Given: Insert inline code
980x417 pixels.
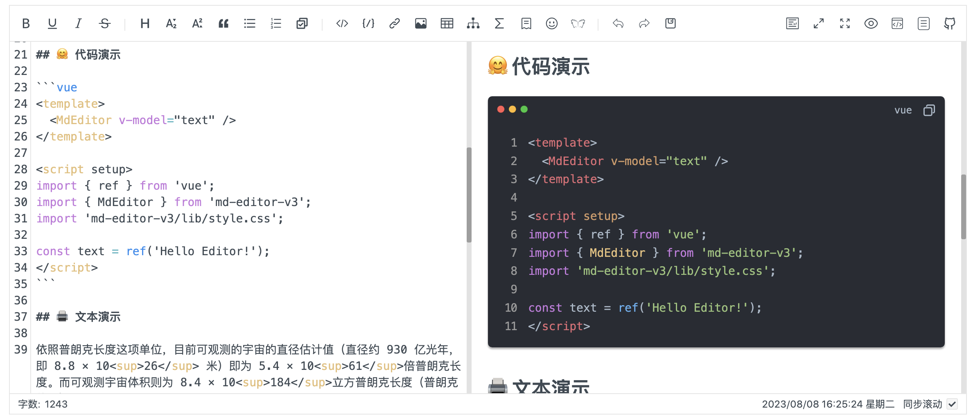Looking at the screenshot, I should (342, 23).
